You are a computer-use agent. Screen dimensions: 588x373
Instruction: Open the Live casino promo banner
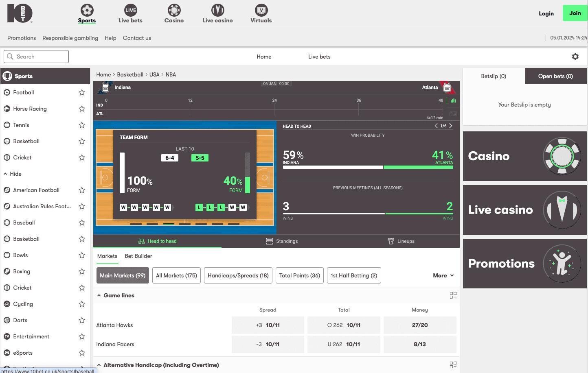tap(525, 210)
